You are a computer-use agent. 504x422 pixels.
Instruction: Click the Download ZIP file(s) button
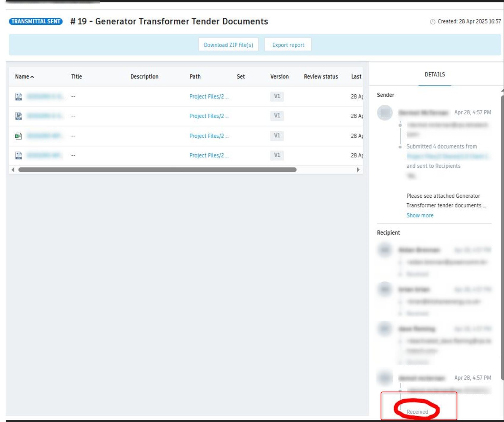pyautogui.click(x=228, y=45)
